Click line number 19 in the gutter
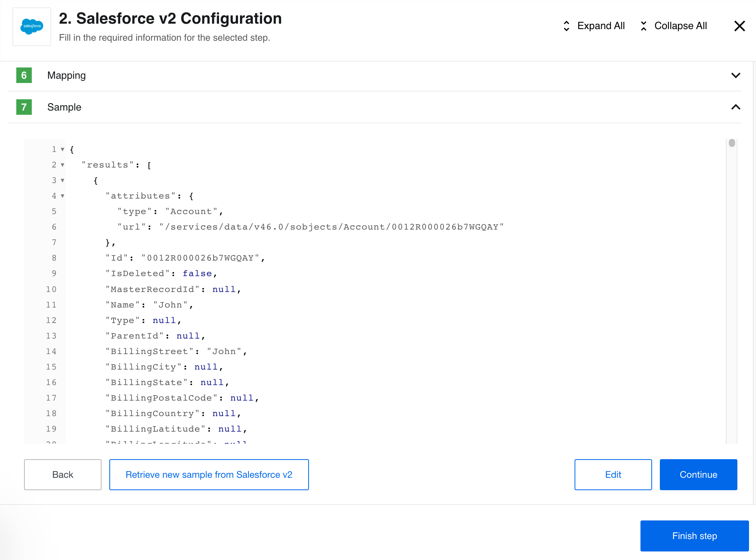This screenshot has height=560, width=756. pos(51,429)
